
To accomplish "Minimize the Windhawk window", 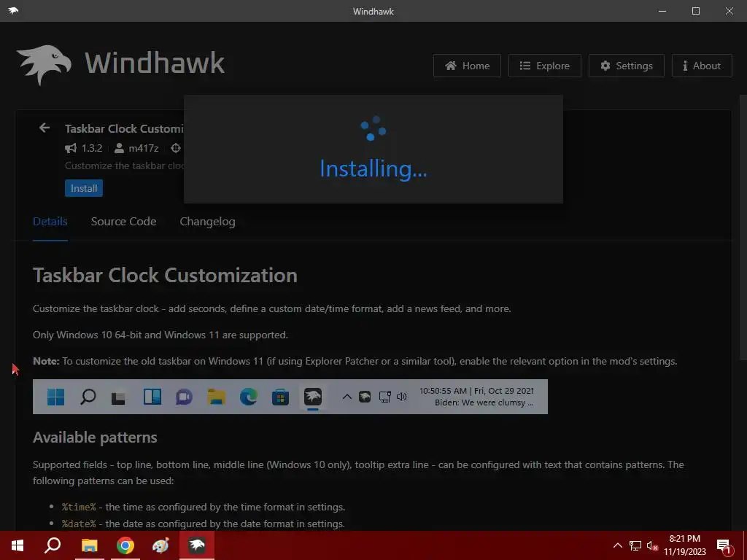I will coord(662,11).
